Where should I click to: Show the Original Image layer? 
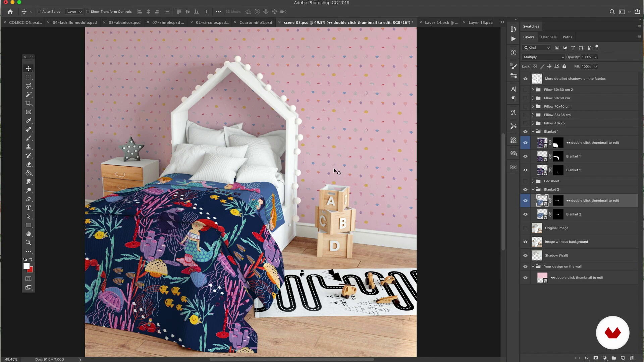[525, 228]
